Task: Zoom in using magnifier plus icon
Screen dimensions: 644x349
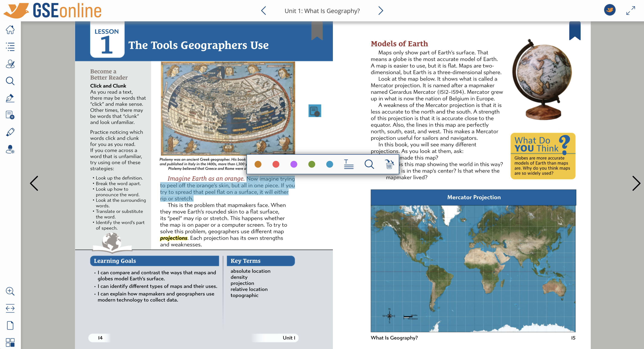Action: (10, 291)
